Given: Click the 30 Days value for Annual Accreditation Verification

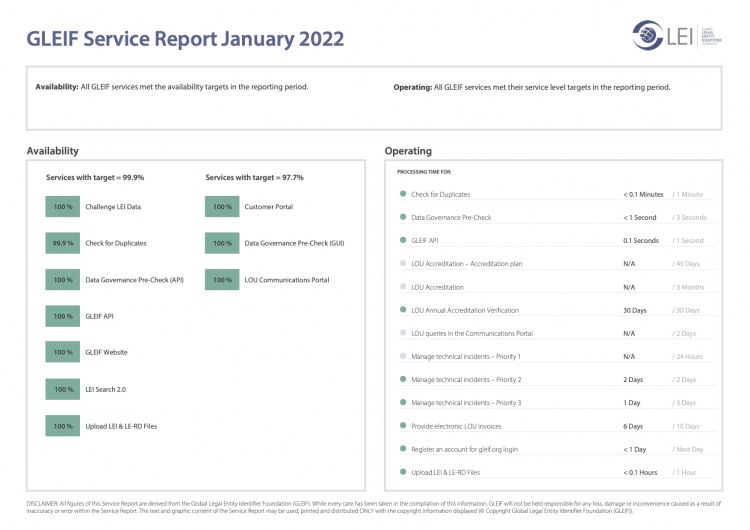Looking at the screenshot, I should (x=634, y=310).
